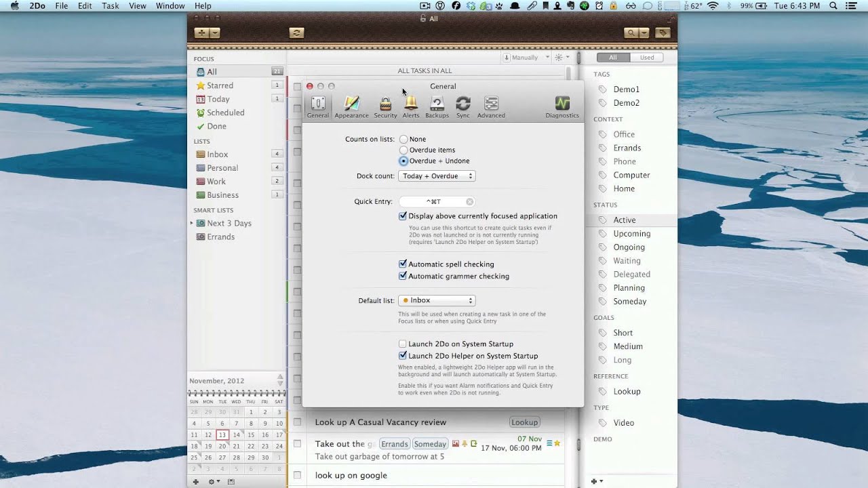Open the Advanced preferences pane
The width and height of the screenshot is (868, 488).
coord(491,107)
